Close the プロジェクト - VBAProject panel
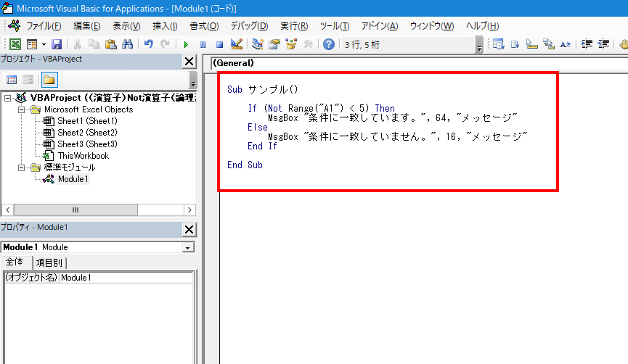 click(189, 62)
